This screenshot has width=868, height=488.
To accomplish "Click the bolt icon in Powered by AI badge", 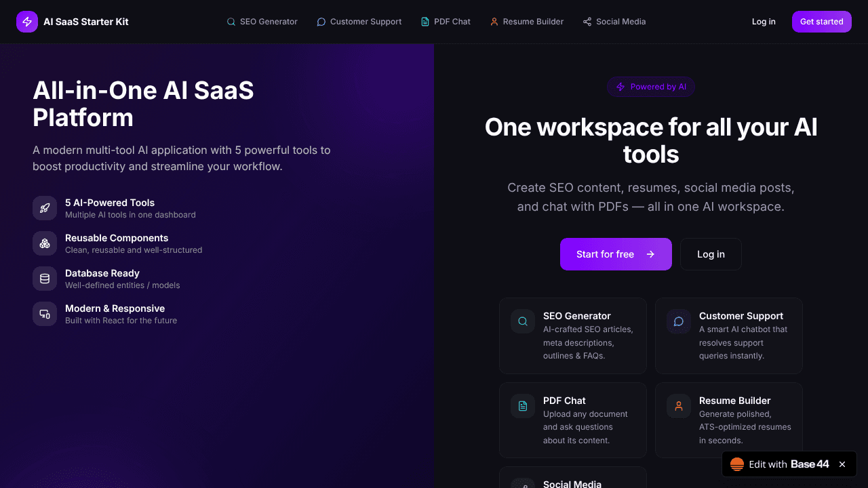I will click(x=620, y=87).
